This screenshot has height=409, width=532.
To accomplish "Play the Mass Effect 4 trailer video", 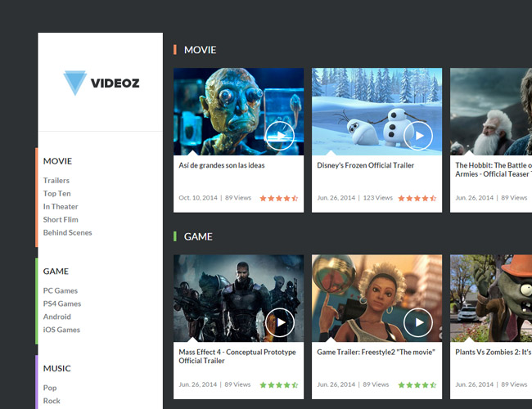I will 280,322.
